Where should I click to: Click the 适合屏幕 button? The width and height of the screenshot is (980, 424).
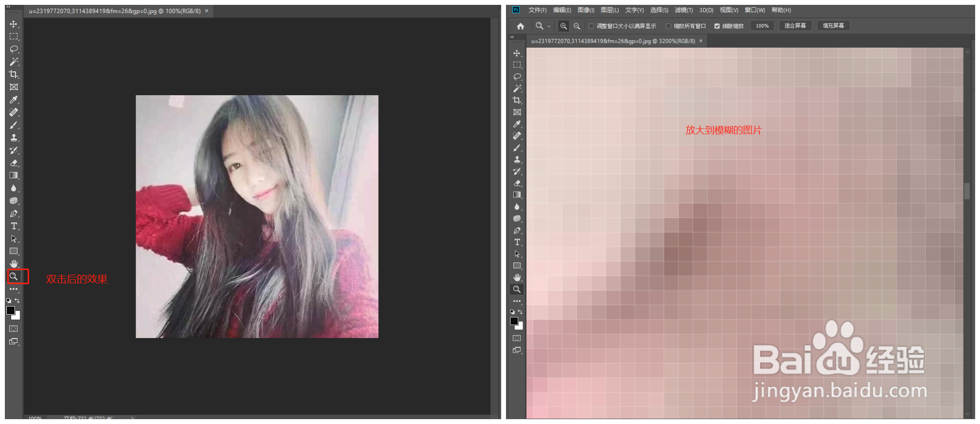click(x=795, y=26)
